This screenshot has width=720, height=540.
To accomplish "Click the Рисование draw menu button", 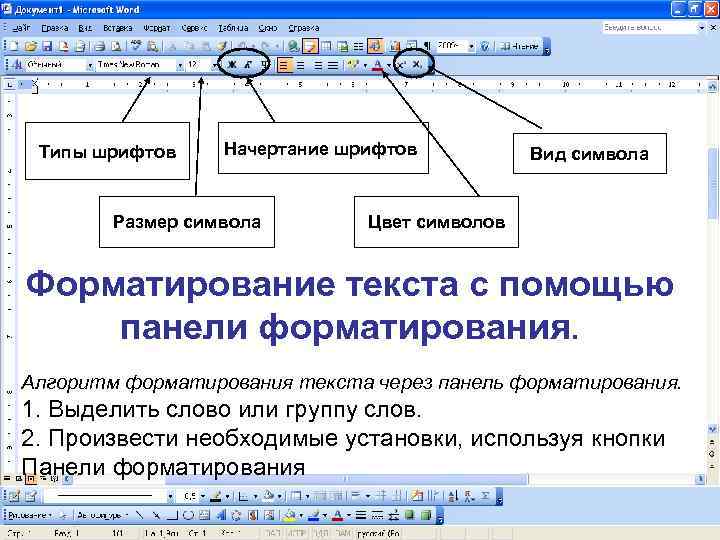I will [30, 515].
